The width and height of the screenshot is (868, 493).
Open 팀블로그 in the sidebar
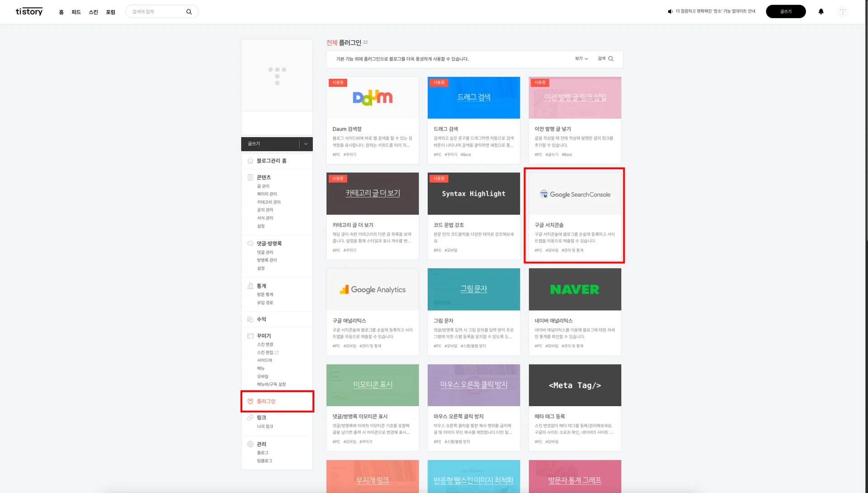tap(264, 461)
